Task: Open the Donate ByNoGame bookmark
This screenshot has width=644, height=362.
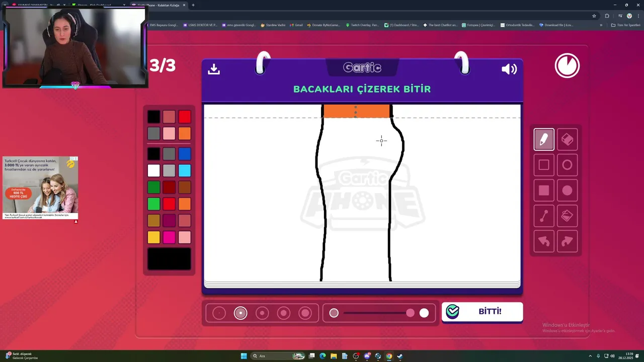Action: (324, 25)
